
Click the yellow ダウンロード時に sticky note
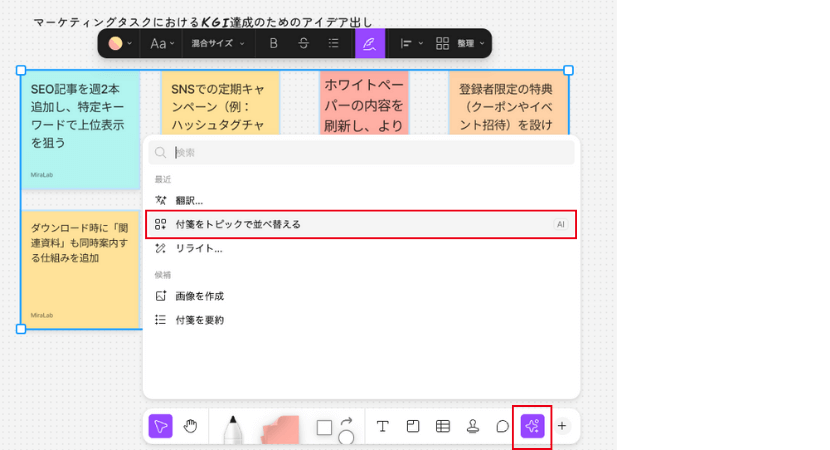click(x=82, y=269)
